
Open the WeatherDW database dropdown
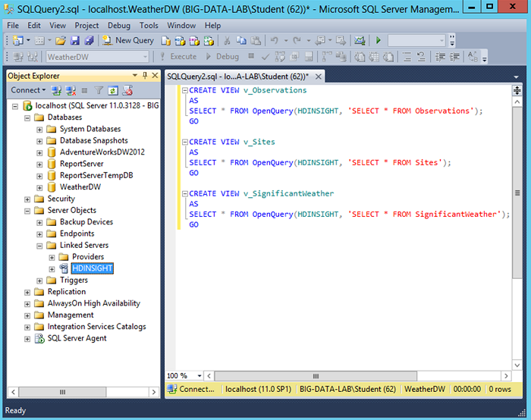click(x=144, y=57)
